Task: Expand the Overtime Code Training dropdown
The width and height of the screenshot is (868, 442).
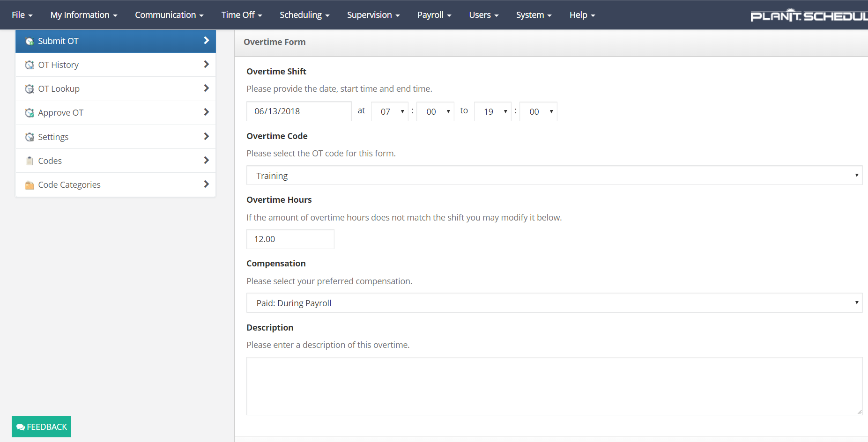Action: (554, 176)
